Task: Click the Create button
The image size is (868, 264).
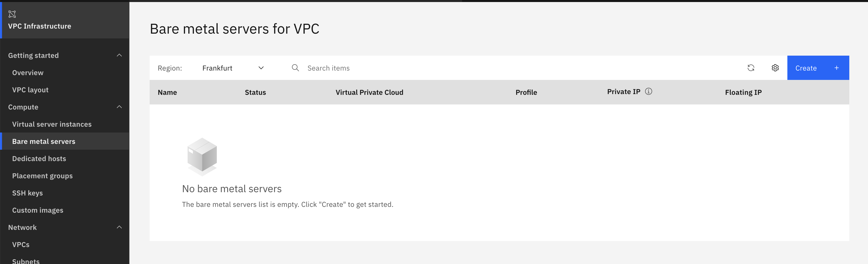Action: 806,68
